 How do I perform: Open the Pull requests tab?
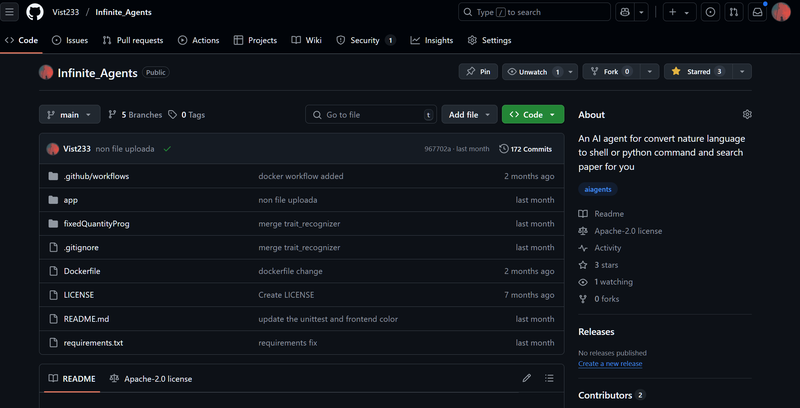(133, 40)
